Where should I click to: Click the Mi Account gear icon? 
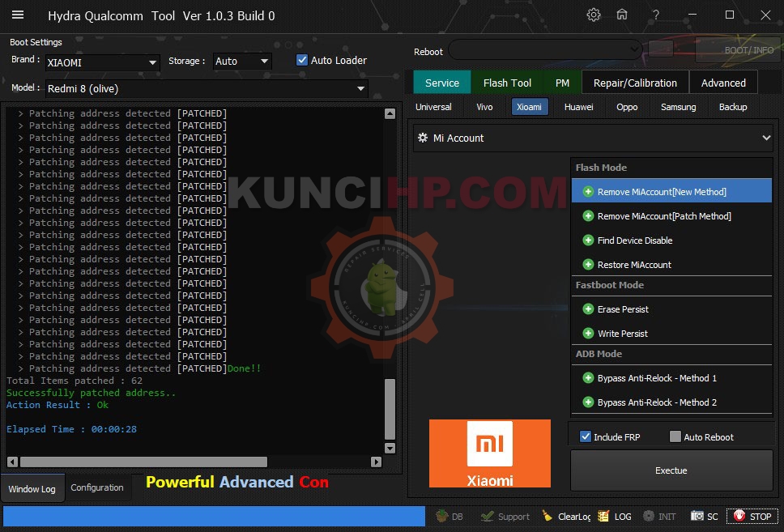423,138
